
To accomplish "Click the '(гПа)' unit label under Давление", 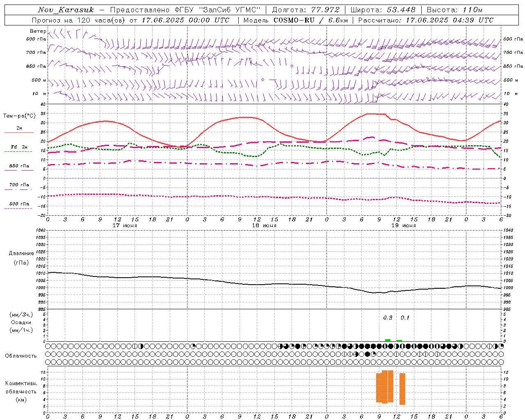I will coord(21,263).
